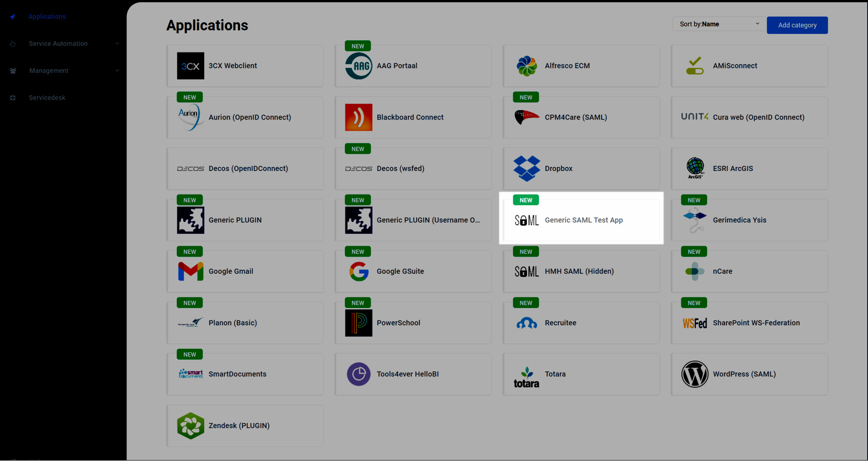The width and height of the screenshot is (868, 461).
Task: Click the Generic SAML Test App SAML icon
Action: (527, 220)
